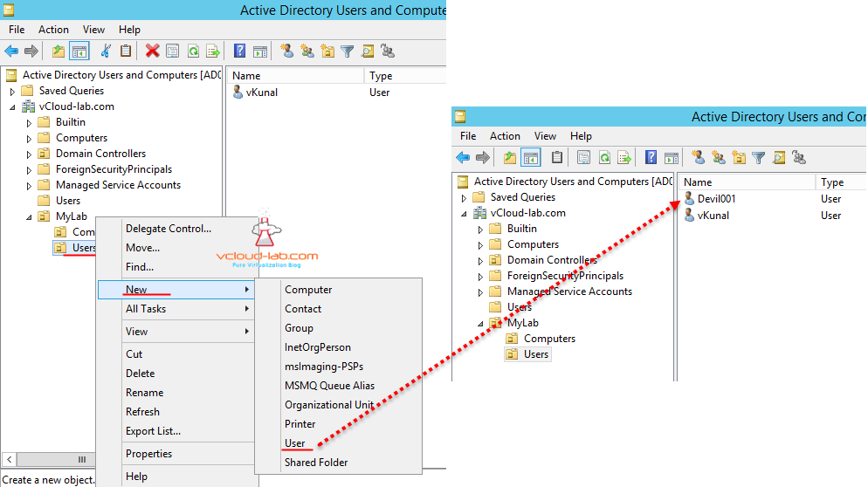This screenshot has width=868, height=487.
Task: Click Refresh icon in right window toolbar
Action: [604, 158]
